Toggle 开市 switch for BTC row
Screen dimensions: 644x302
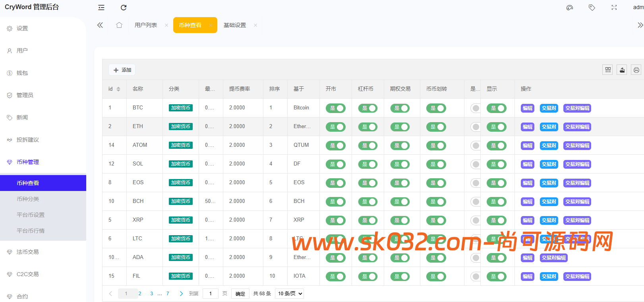point(336,108)
